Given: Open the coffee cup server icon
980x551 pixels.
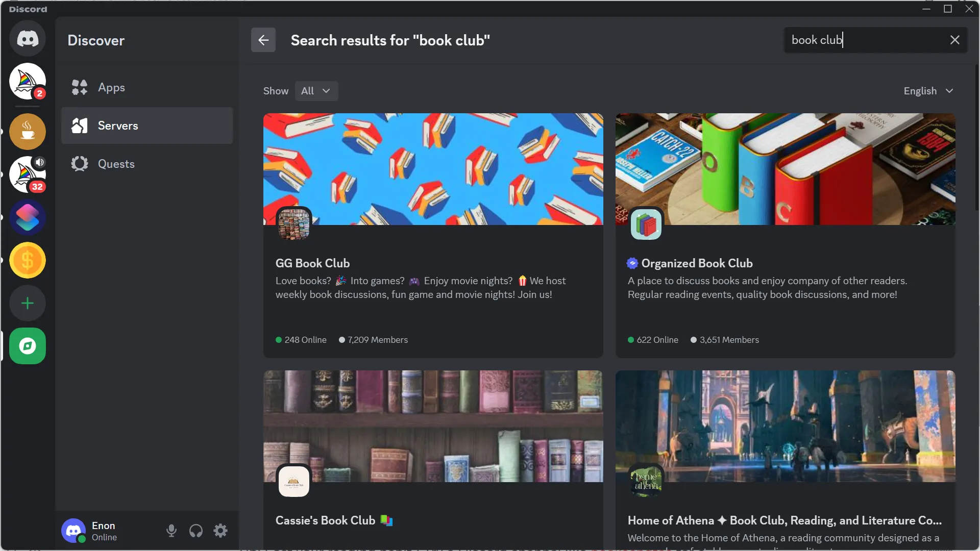Looking at the screenshot, I should 28,132.
